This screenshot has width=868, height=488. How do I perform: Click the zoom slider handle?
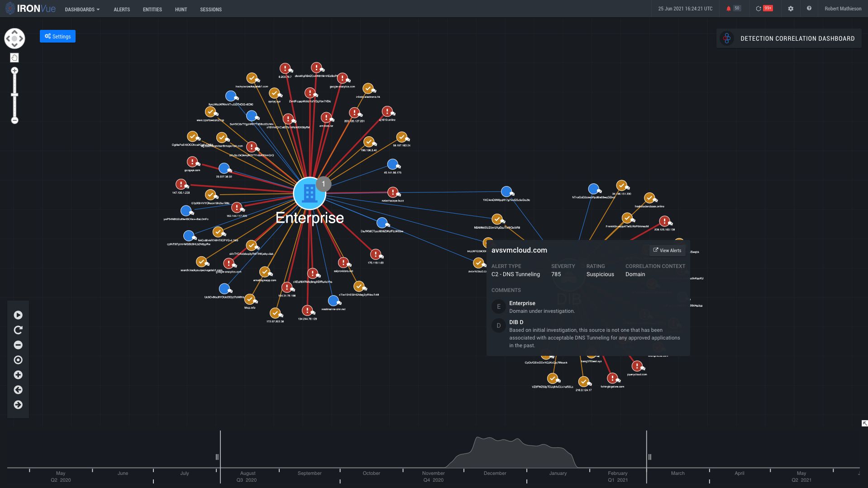click(x=14, y=95)
